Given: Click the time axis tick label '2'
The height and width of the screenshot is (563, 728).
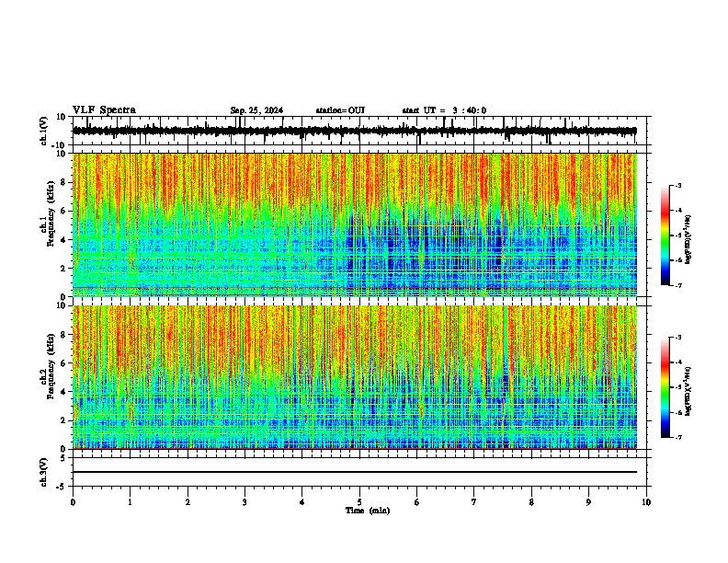Looking at the screenshot, I should [188, 502].
